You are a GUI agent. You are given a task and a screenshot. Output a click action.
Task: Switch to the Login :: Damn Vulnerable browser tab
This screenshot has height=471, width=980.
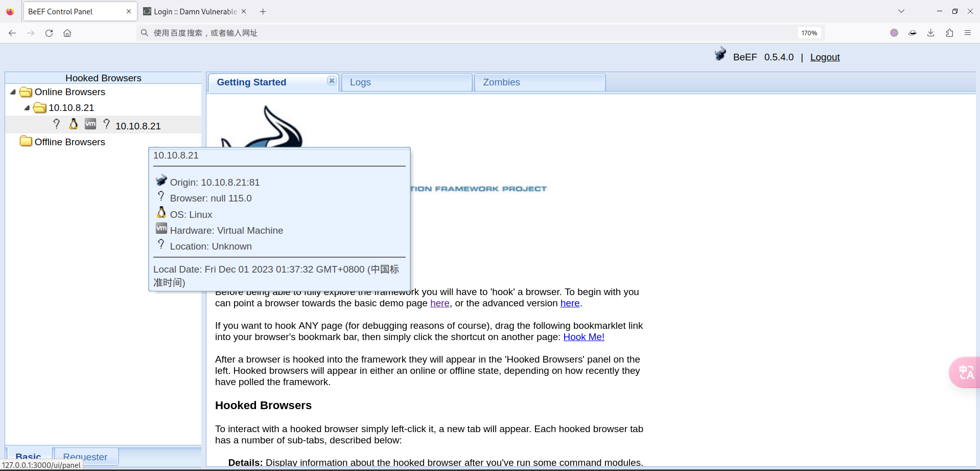195,11
